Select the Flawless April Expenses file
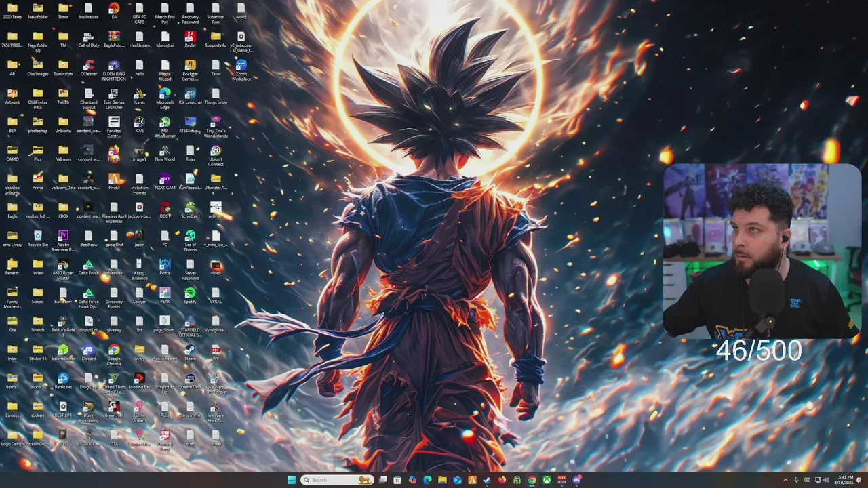 [114, 213]
